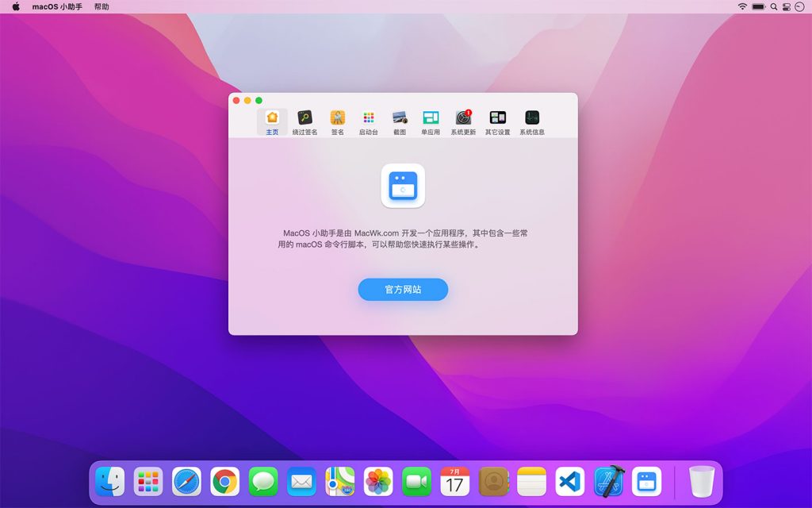
Task: Launch Visual Studio Code from the Dock
Action: click(570, 481)
